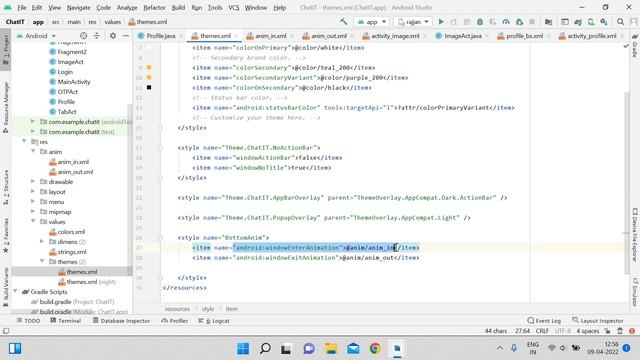This screenshot has height=360, width=640.
Task: Switch to the ImageAct.java tab
Action: coord(463,36)
